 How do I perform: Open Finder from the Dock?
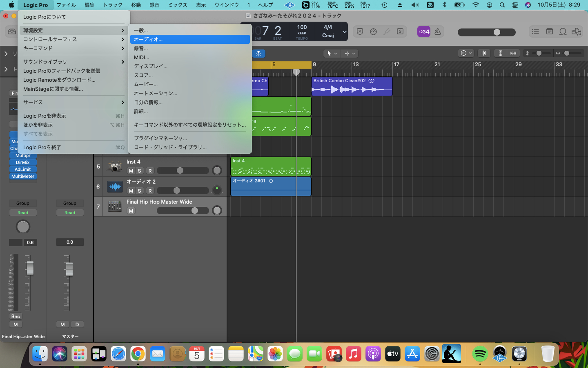pos(40,354)
